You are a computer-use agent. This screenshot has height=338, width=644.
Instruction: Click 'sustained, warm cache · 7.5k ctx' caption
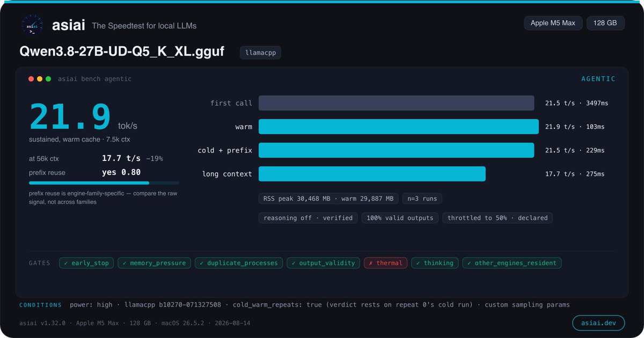[x=79, y=139]
